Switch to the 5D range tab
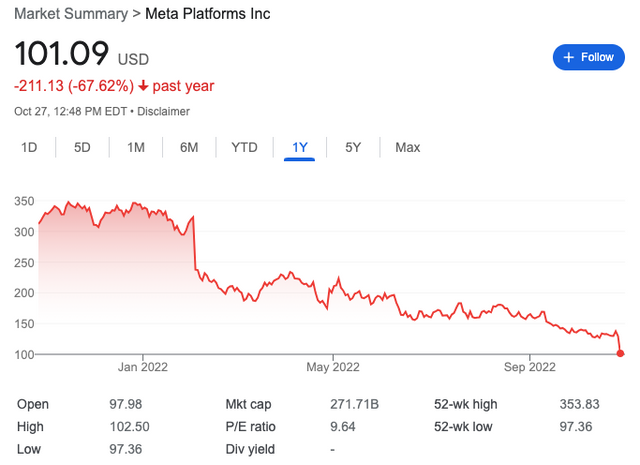640x465 pixels. (82, 148)
